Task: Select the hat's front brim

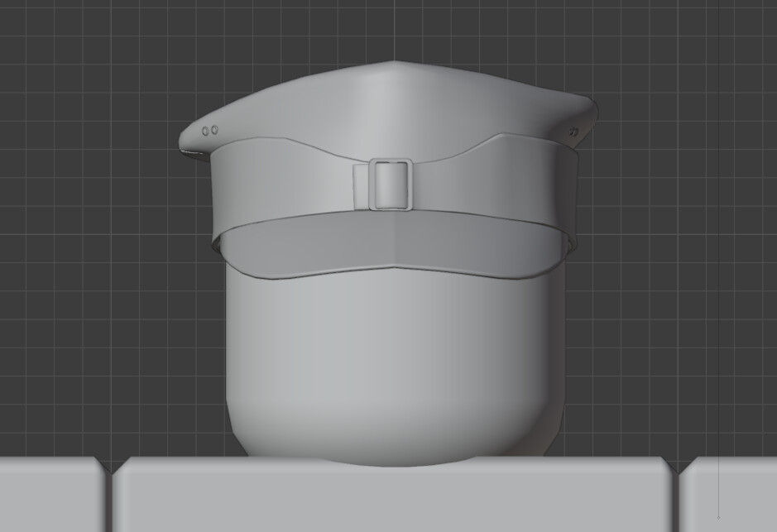Action: [389, 248]
